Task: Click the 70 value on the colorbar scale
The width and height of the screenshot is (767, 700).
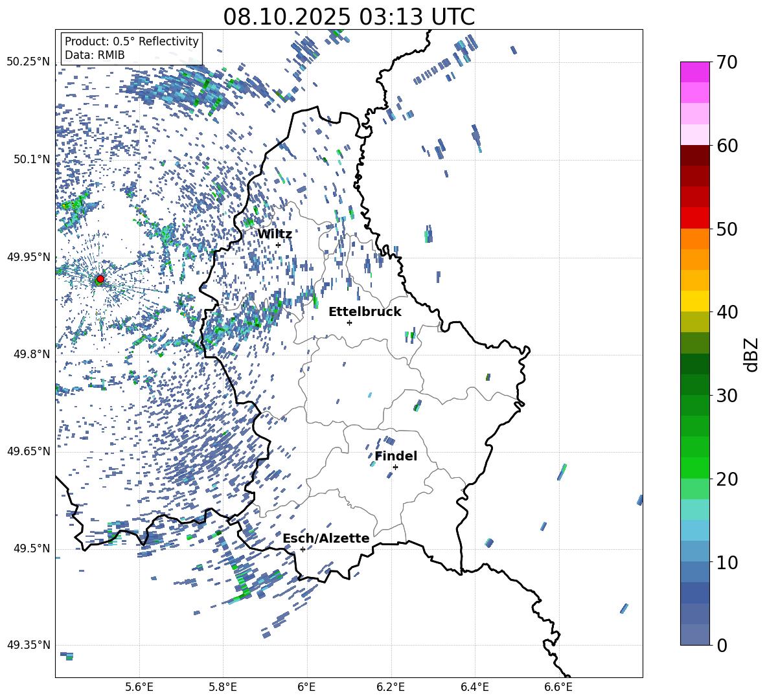Action: pos(727,63)
